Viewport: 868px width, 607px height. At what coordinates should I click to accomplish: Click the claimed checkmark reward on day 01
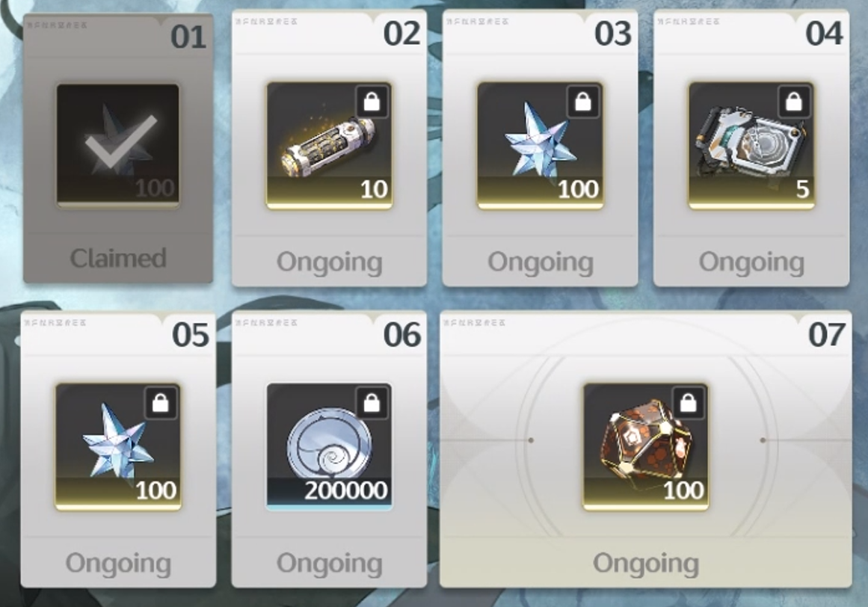coord(118,146)
